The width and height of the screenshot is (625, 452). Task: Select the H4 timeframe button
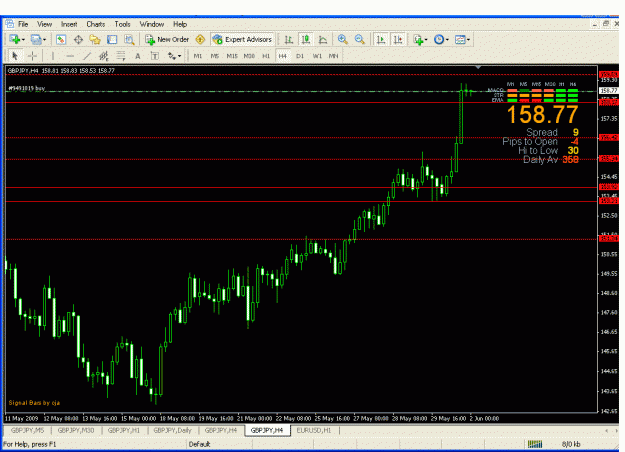click(x=282, y=56)
